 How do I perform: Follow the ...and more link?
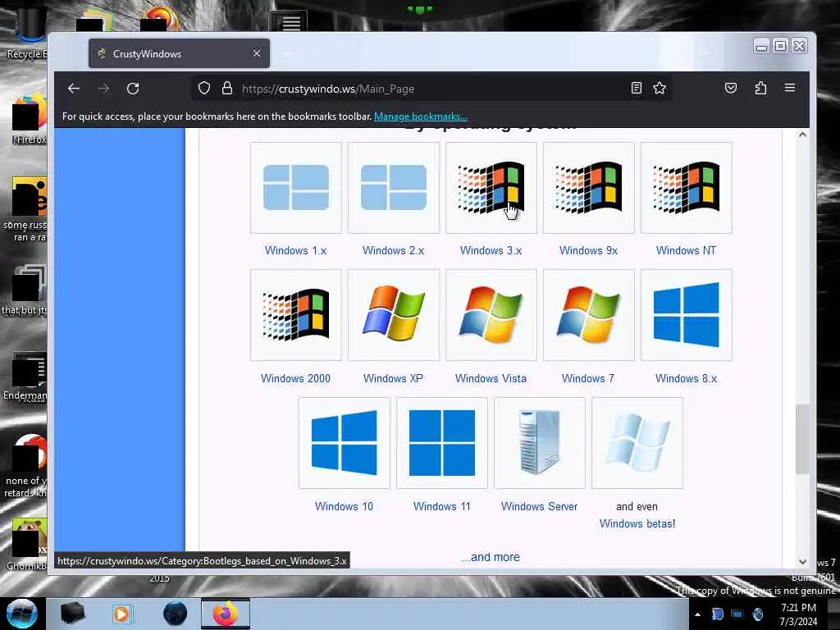491,557
